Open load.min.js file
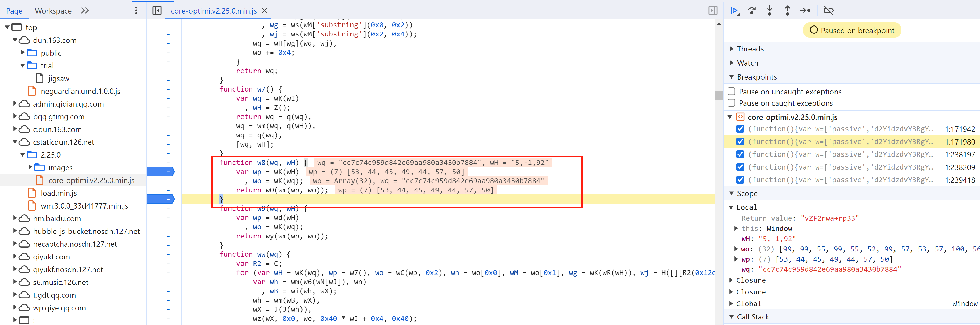Image resolution: width=980 pixels, height=325 pixels. [x=59, y=193]
